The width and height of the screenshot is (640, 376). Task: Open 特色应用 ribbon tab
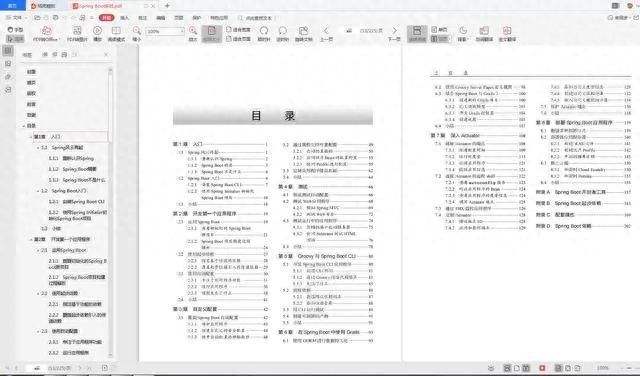point(219,18)
